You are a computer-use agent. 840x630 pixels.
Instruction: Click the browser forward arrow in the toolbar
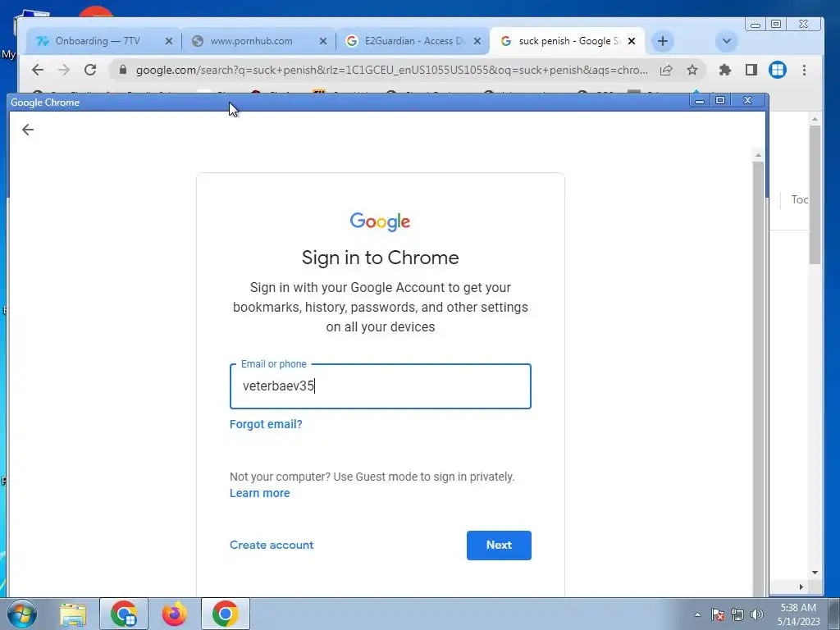pos(64,70)
